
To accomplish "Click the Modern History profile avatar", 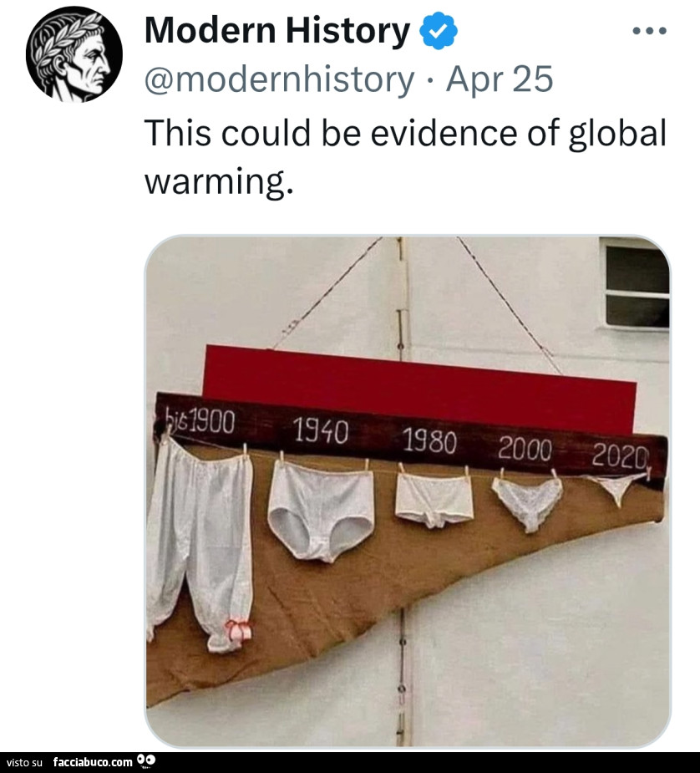I will tap(74, 53).
